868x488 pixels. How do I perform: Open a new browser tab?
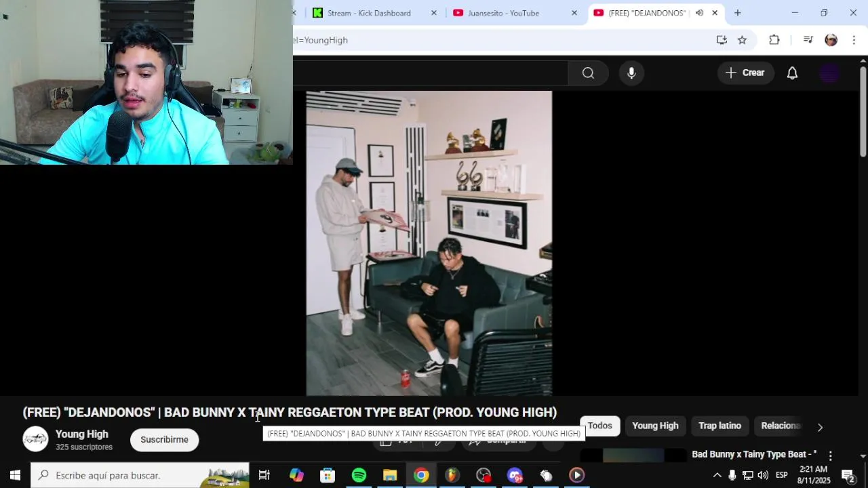737,13
